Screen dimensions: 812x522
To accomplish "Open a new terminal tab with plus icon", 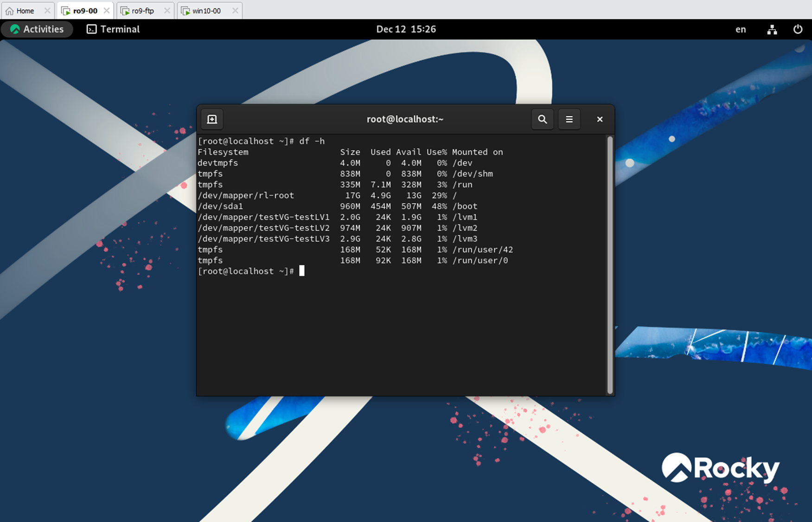I will pos(212,119).
